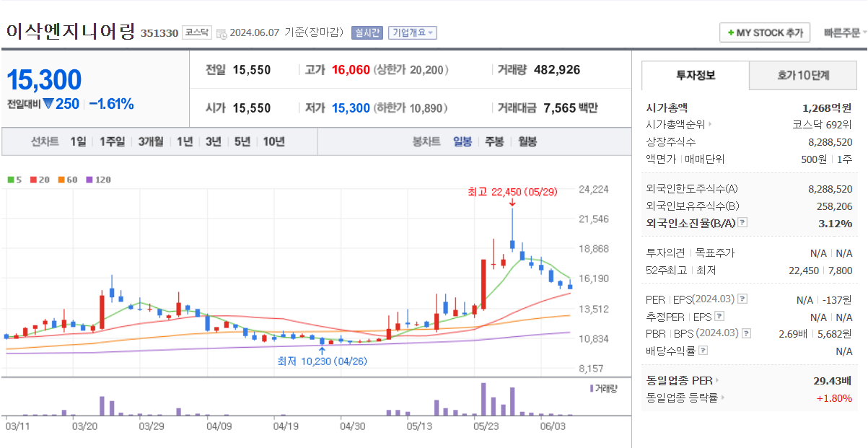Click the 코스닥 market label

196,32
